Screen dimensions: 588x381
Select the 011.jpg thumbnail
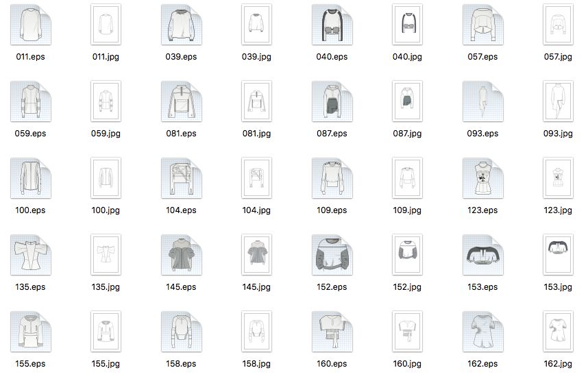106,25
